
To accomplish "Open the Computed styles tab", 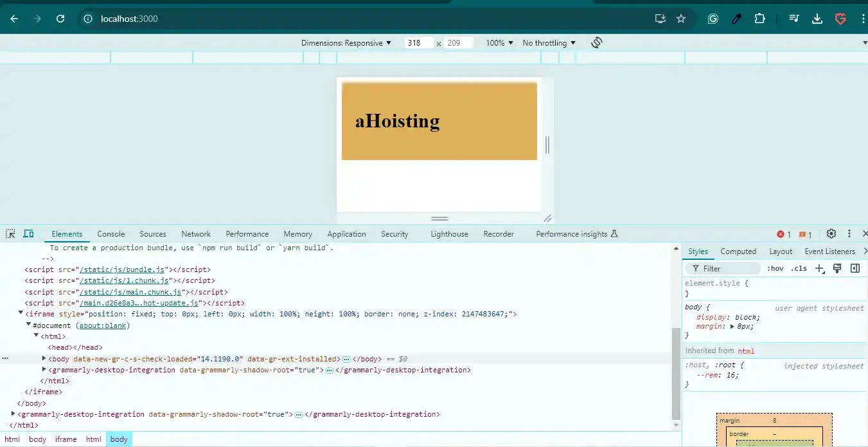I will pyautogui.click(x=738, y=251).
